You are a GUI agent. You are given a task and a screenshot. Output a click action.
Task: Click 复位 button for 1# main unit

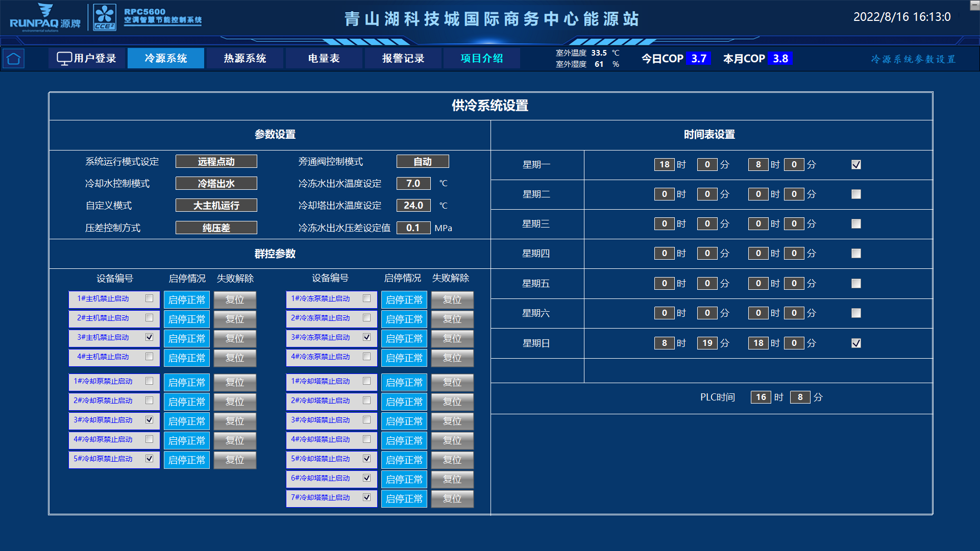[235, 300]
